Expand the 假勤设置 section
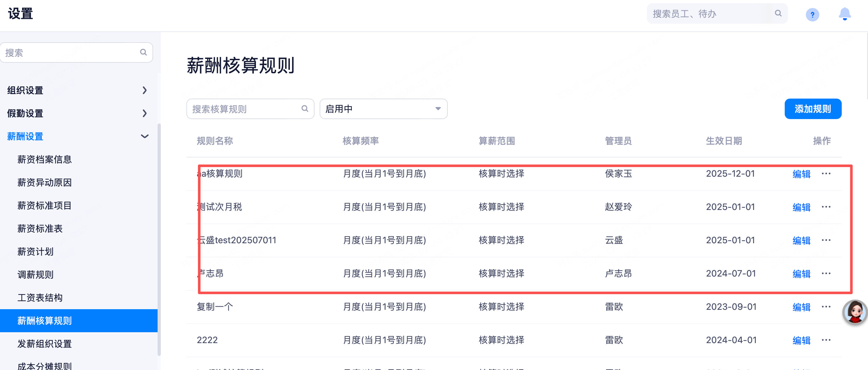This screenshot has height=370, width=868. point(144,113)
